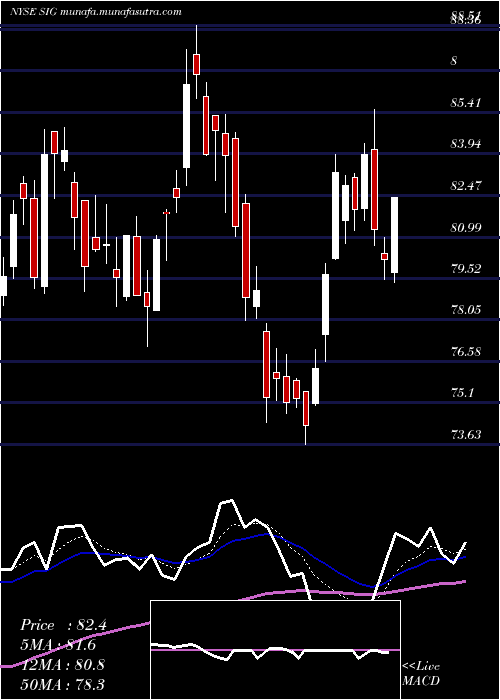Viewport: 500px width, 700px height.
Task: Select the 79.52 price axis label
Action: (466, 268)
